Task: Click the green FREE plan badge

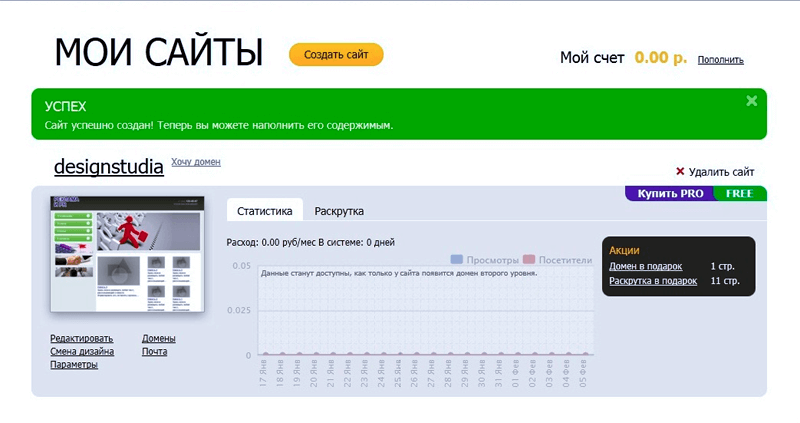Action: 740,193
